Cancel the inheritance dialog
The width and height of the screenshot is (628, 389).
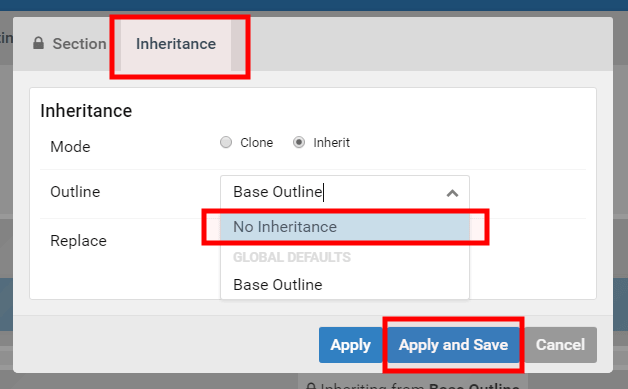(x=561, y=345)
